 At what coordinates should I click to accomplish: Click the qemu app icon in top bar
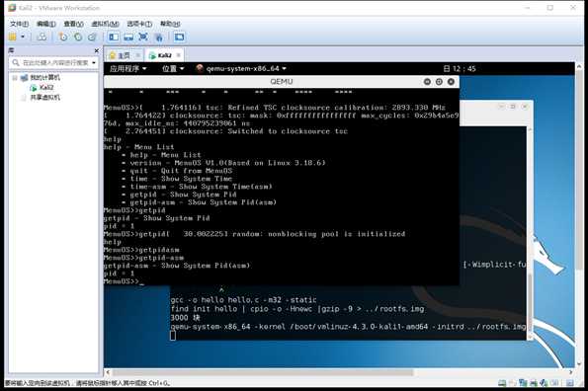(200, 68)
